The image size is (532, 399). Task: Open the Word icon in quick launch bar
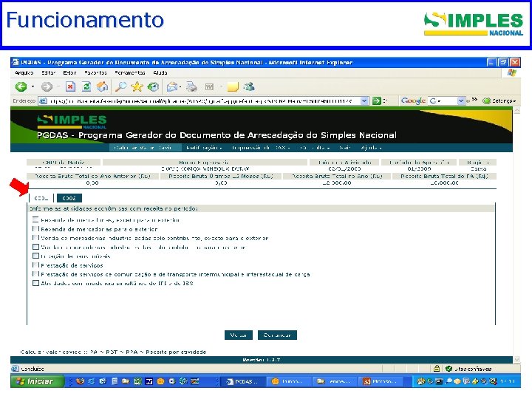pyautogui.click(x=149, y=381)
